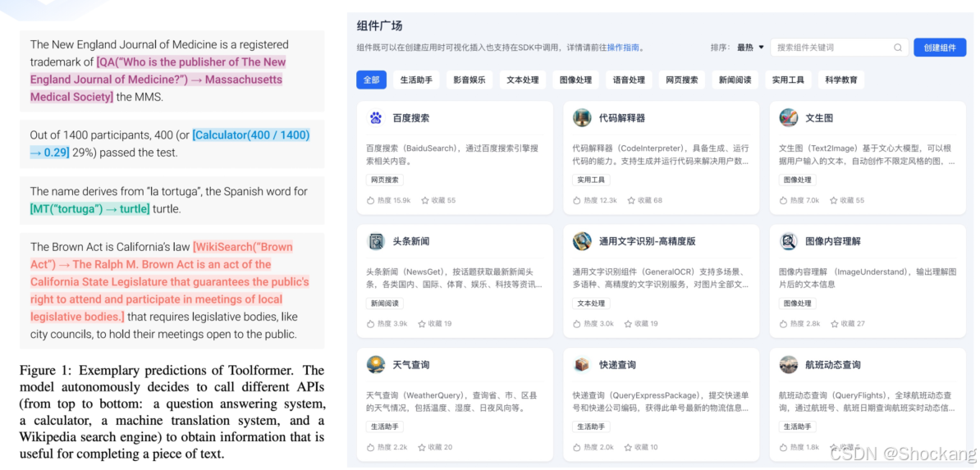Open the 百度搜索 component icon

(x=376, y=117)
